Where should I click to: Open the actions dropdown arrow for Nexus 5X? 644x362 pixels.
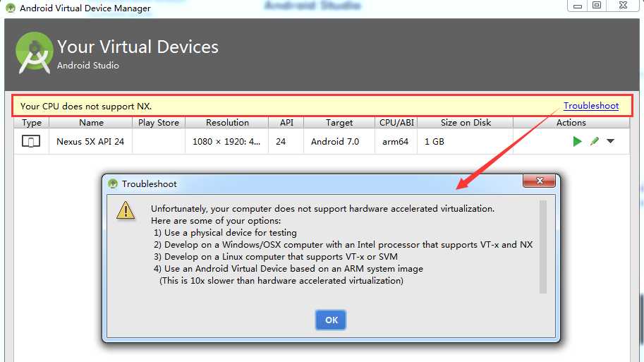611,141
